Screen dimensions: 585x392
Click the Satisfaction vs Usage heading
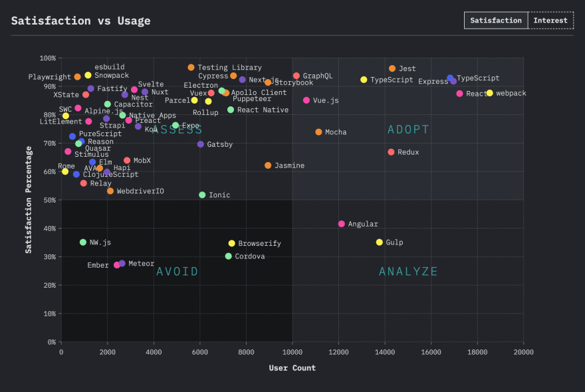81,21
